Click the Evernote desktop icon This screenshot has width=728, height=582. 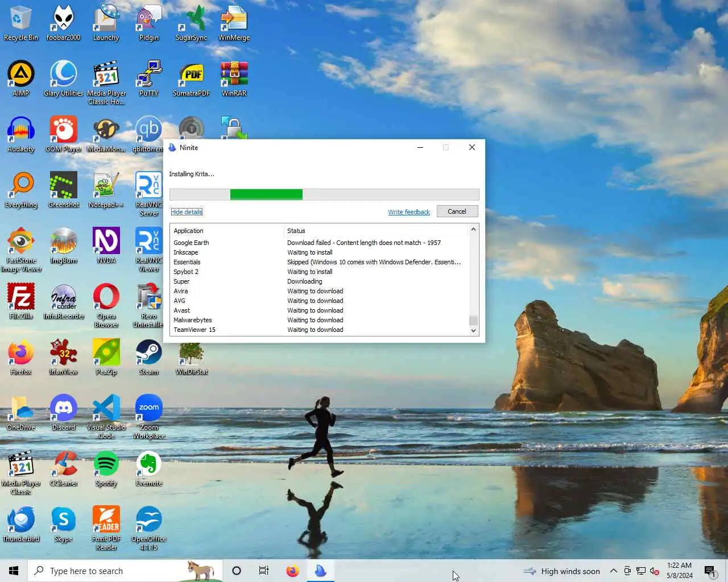[148, 468]
